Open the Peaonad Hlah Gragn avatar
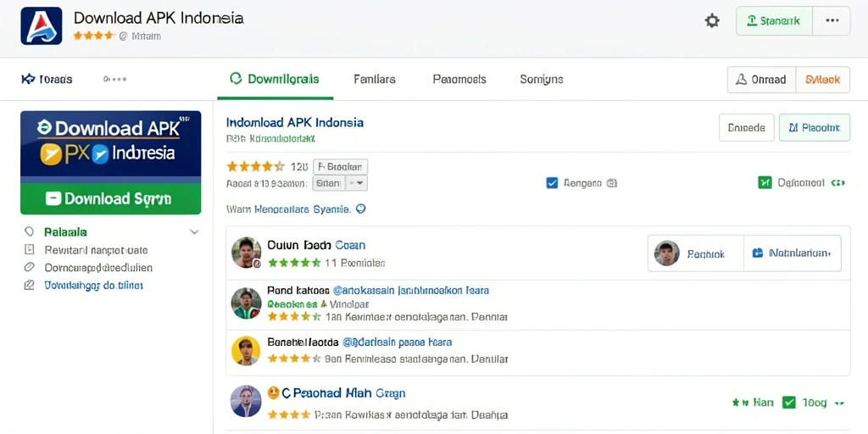This screenshot has height=434, width=868. point(246,401)
